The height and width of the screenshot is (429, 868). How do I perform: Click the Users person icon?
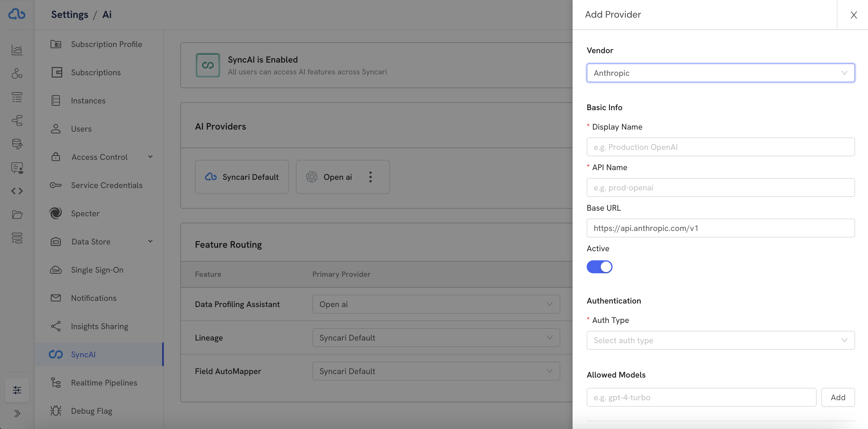pos(55,129)
